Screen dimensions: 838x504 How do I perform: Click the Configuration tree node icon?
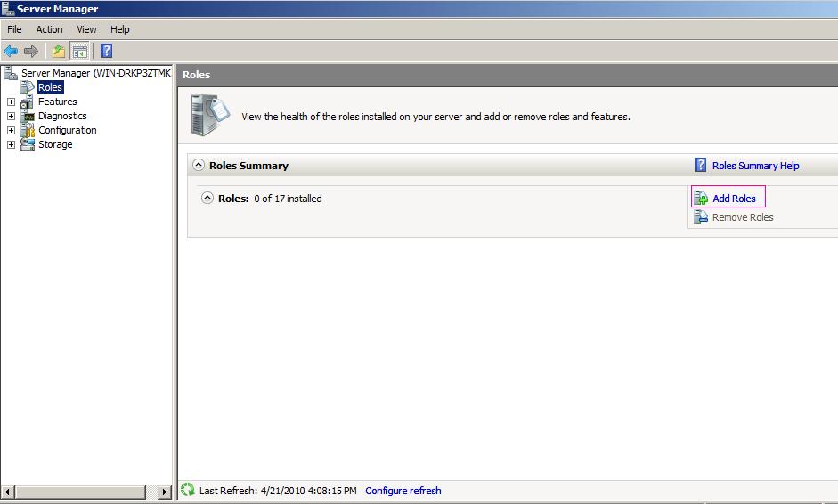(x=28, y=130)
